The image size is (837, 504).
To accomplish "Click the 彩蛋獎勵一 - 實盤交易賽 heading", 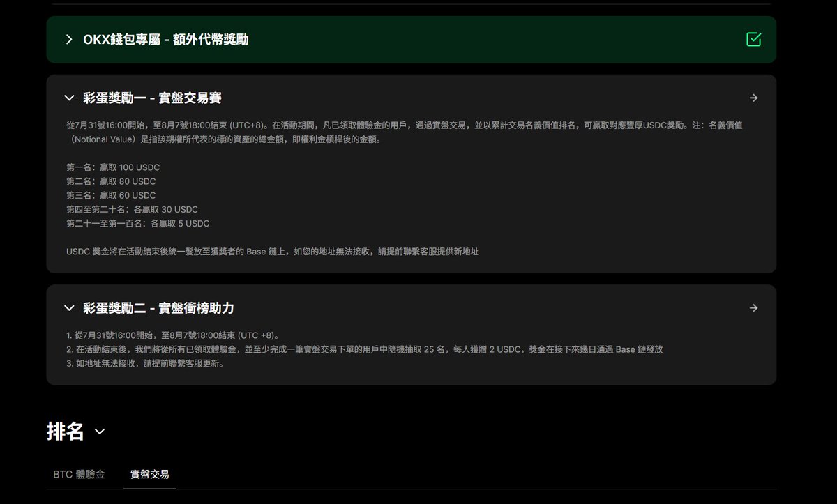I will pos(152,98).
